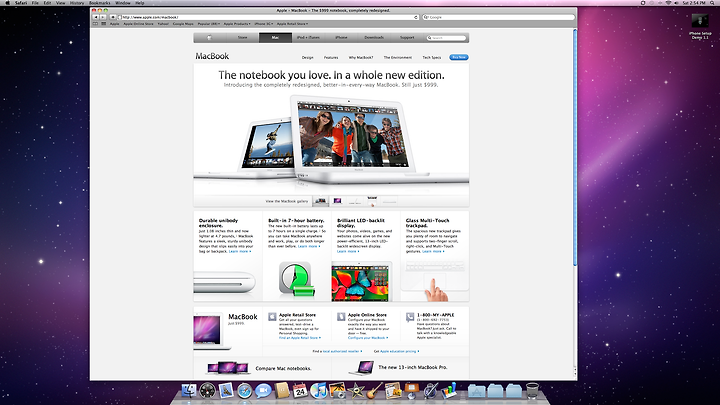Click the 7-hour battery clock icon image

pos(297,279)
